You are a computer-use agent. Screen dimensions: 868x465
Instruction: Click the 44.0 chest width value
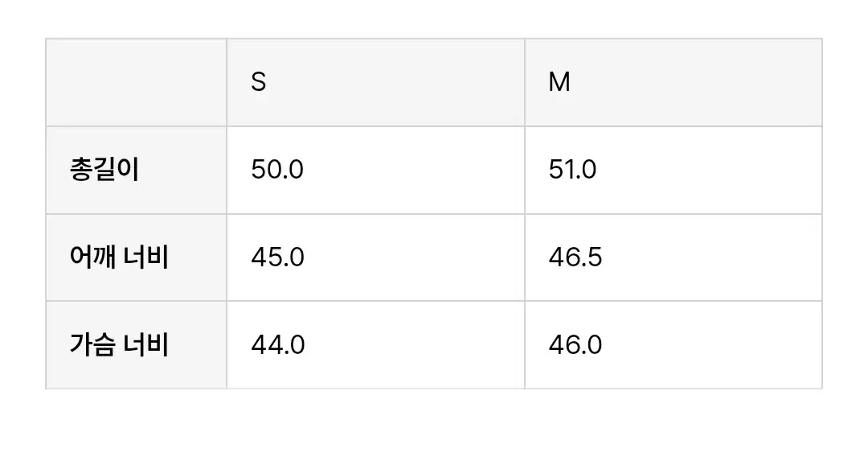[277, 345]
